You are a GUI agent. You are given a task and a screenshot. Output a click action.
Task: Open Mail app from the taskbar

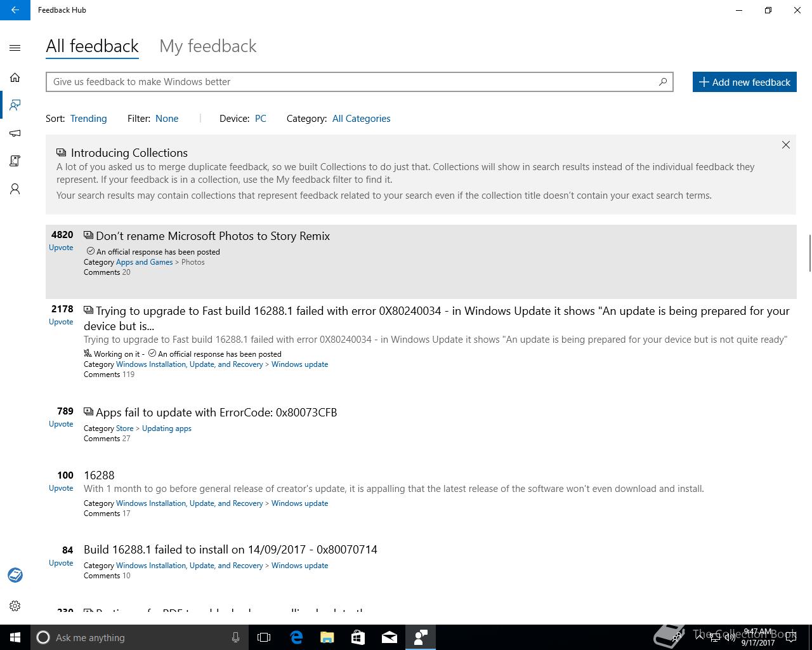coord(389,637)
